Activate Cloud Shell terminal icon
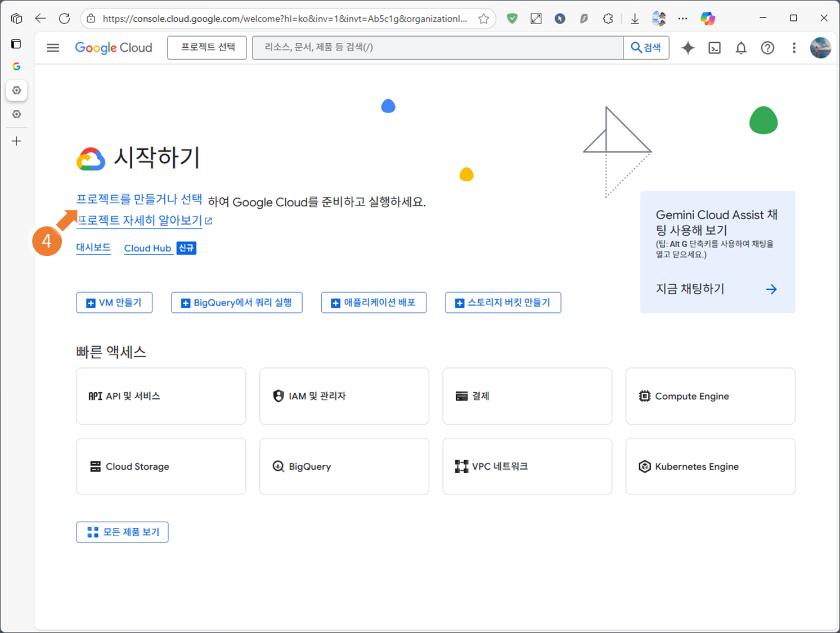Screen dimensions: 840x633 (x=715, y=48)
